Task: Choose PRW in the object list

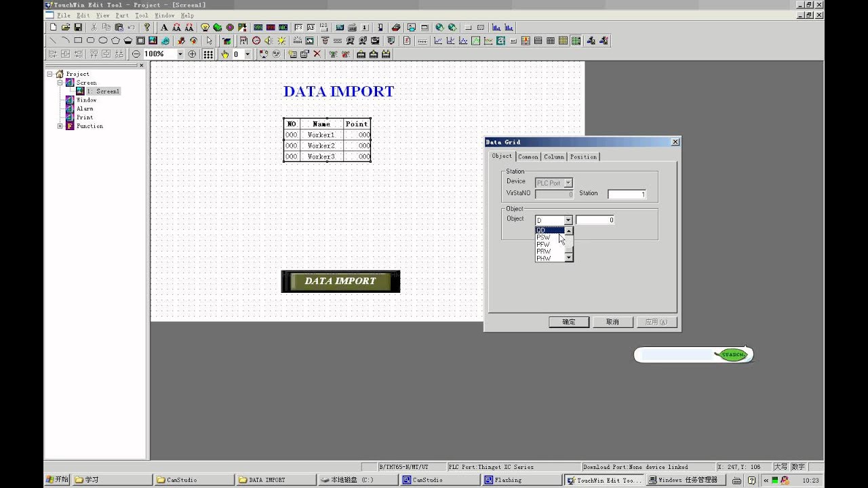Action: [550, 251]
